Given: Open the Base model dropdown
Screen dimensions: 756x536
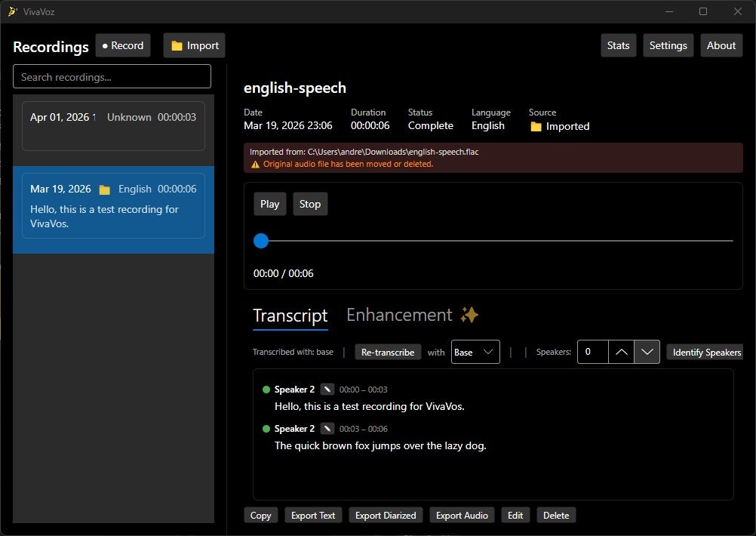Looking at the screenshot, I should [x=475, y=353].
